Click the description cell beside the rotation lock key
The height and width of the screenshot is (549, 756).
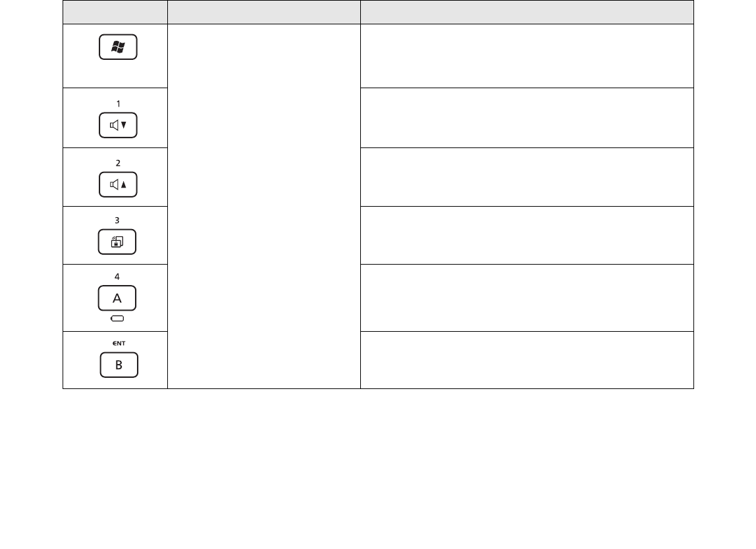pos(527,235)
